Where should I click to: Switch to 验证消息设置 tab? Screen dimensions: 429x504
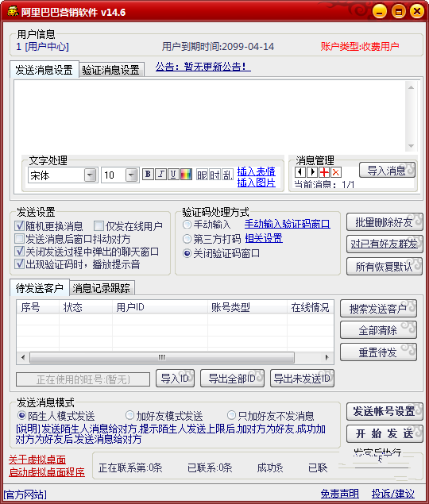(x=110, y=70)
